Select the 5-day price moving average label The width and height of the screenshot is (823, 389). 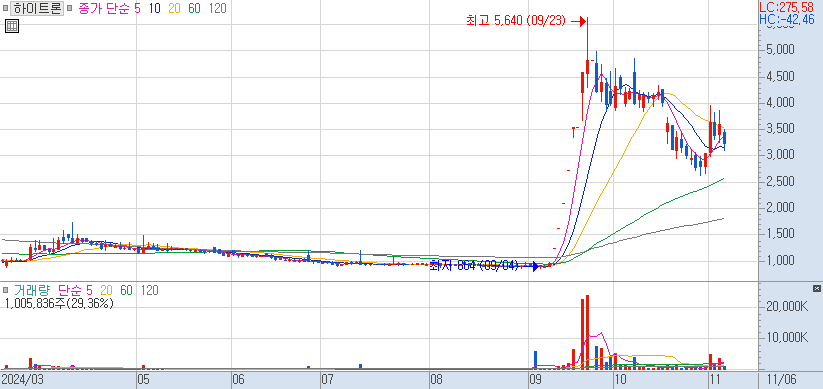click(137, 9)
